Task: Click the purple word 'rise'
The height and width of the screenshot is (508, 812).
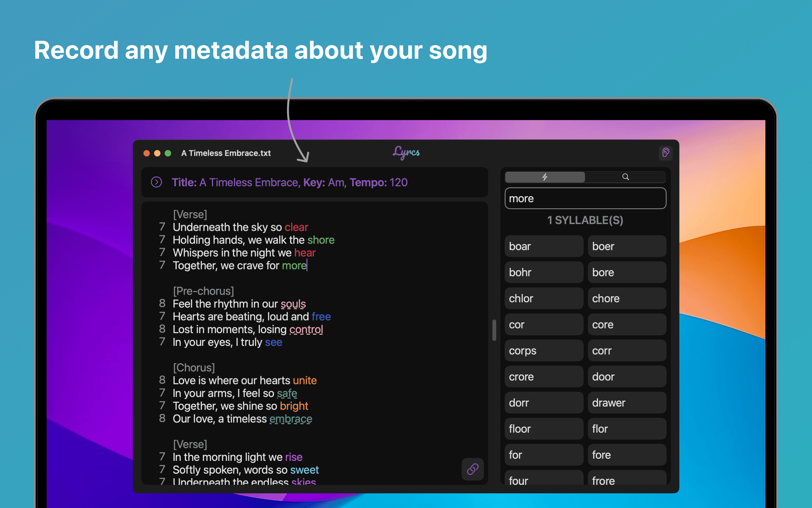Action: pyautogui.click(x=294, y=457)
